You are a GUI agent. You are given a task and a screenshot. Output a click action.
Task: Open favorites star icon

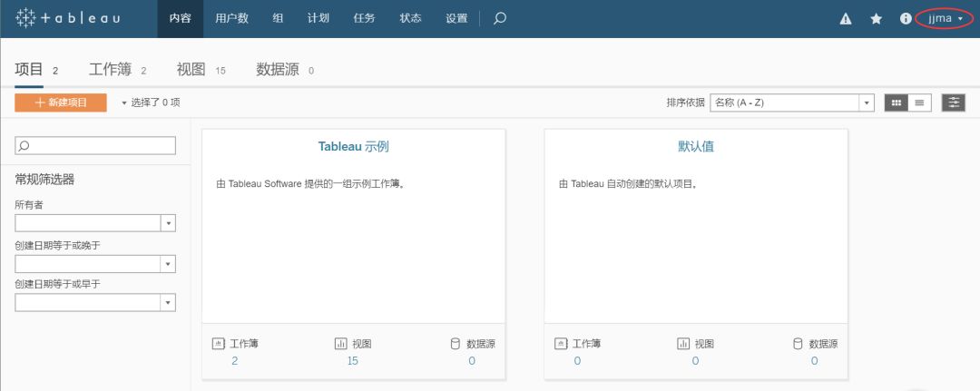pos(877,19)
